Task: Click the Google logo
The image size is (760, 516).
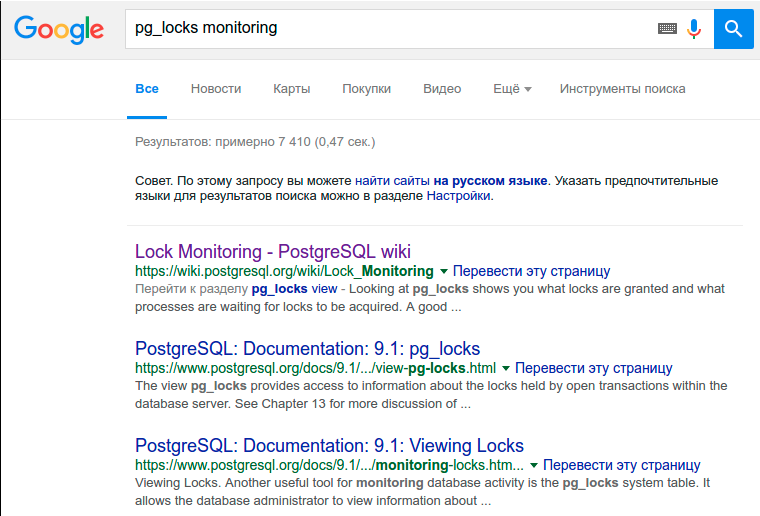Action: tap(59, 30)
